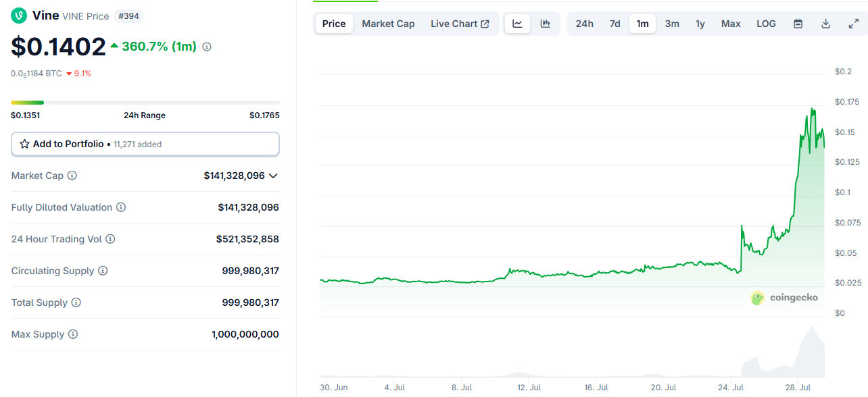
Task: Expand the chart to fullscreen
Action: 853,23
